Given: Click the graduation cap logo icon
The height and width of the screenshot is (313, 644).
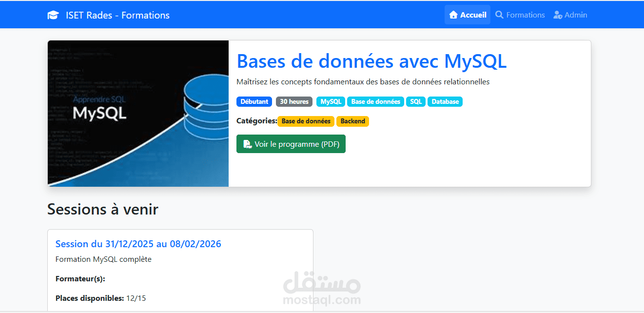Looking at the screenshot, I should (x=53, y=15).
